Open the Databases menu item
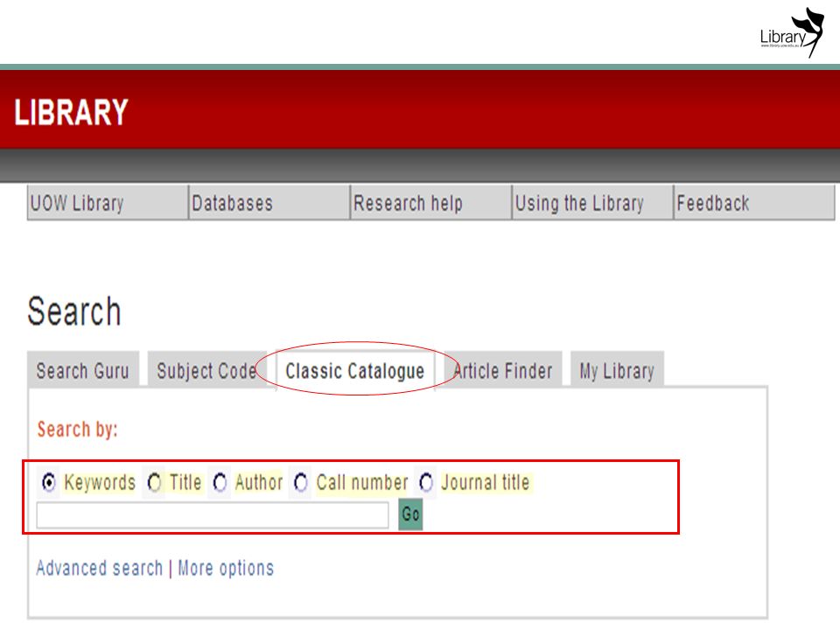 269,202
